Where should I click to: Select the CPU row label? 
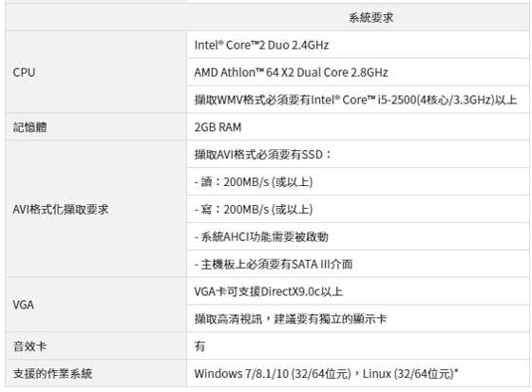24,72
